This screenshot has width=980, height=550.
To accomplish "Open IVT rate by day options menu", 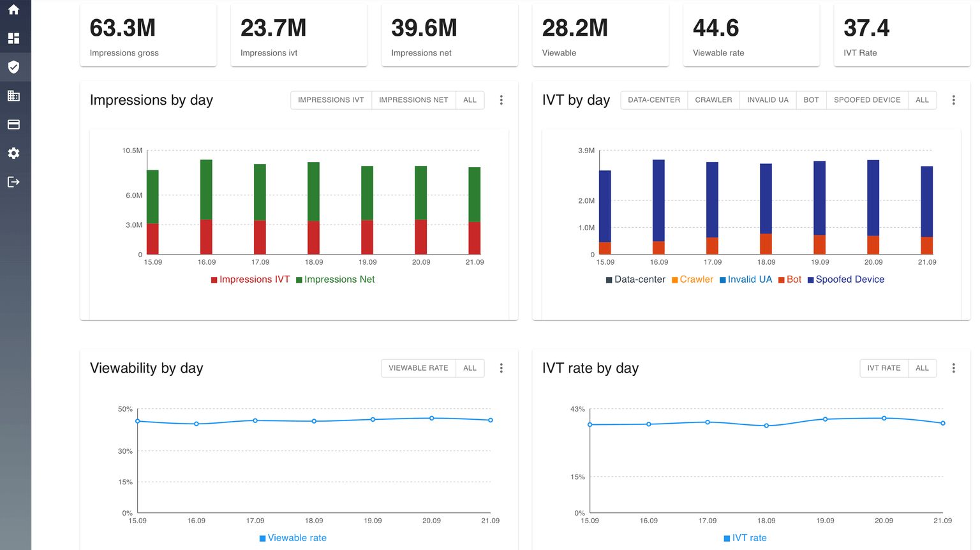I will 954,368.
